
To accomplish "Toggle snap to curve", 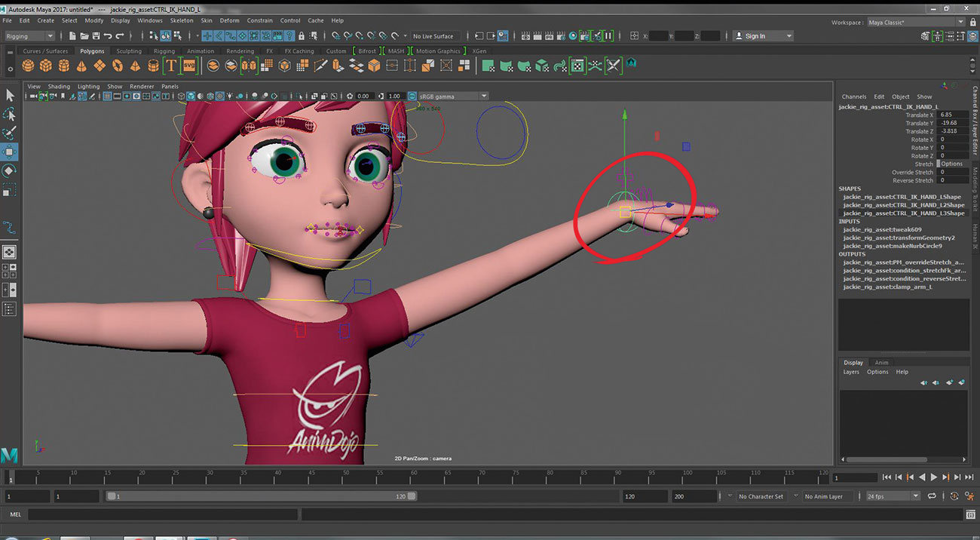I will coord(348,36).
